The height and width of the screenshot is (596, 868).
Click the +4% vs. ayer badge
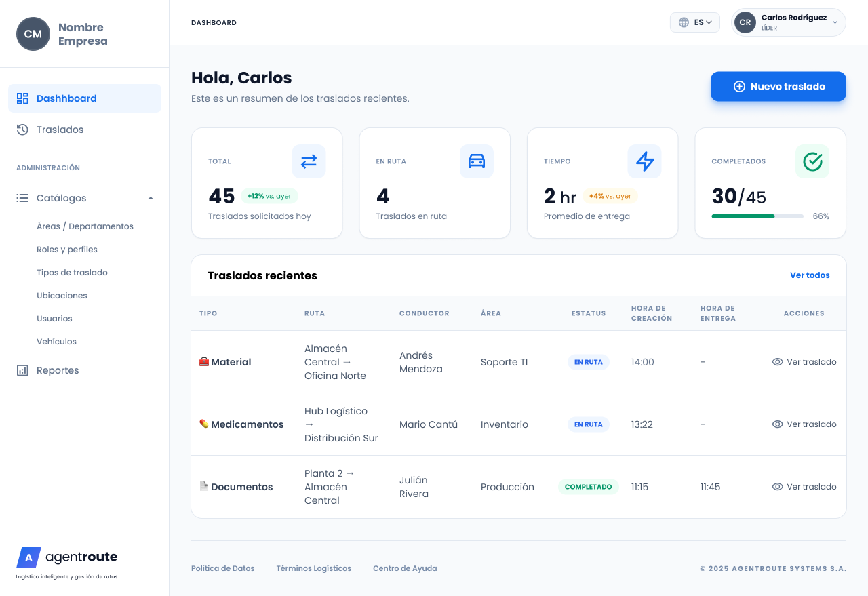point(610,196)
